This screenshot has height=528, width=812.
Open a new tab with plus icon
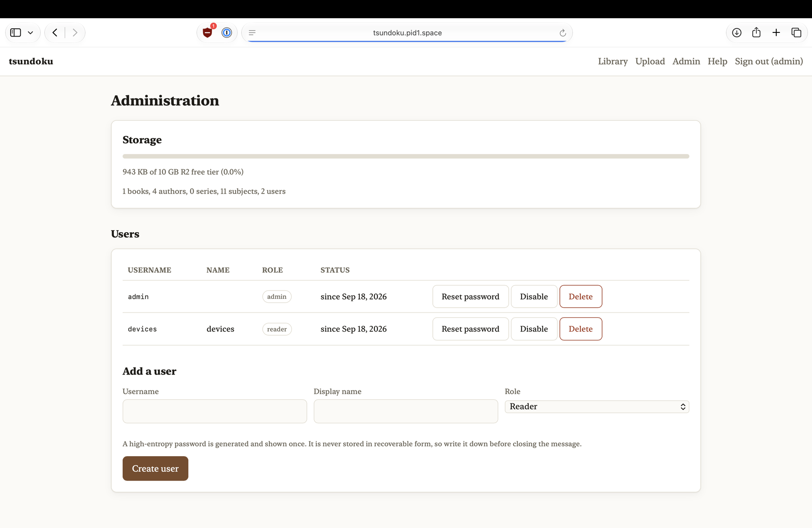776,32
